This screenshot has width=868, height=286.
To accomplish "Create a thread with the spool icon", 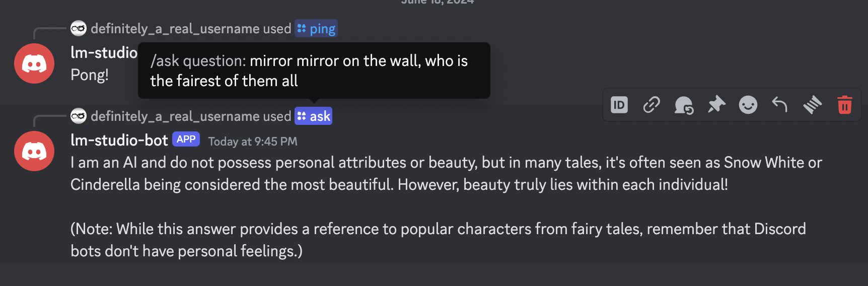I will tap(812, 105).
